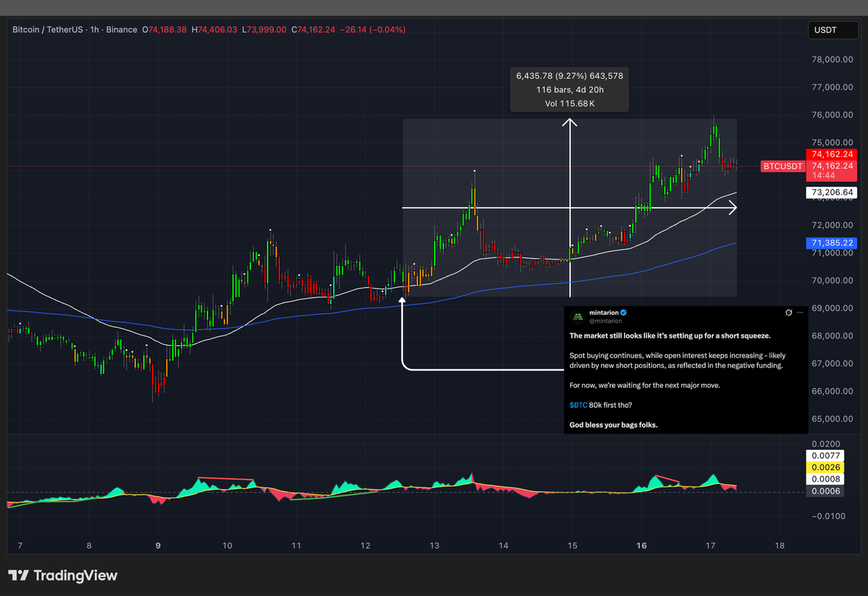
Task: Click the −26.14 (−0.04%) change value
Action: pos(373,30)
